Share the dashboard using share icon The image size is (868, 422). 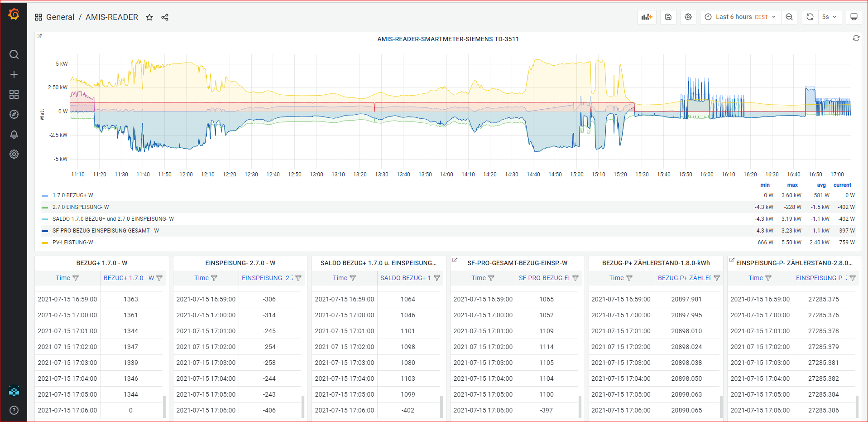(165, 17)
